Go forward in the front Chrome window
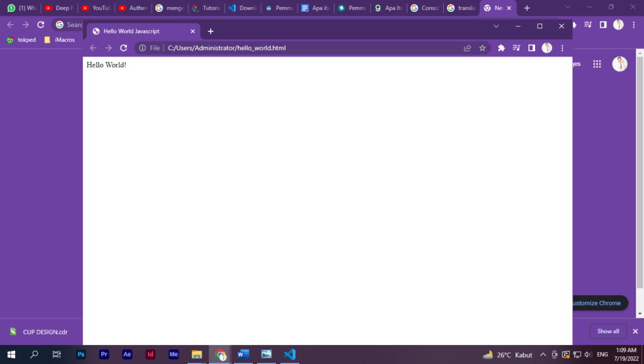Screen dimensions: 644x364 pyautogui.click(x=108, y=48)
